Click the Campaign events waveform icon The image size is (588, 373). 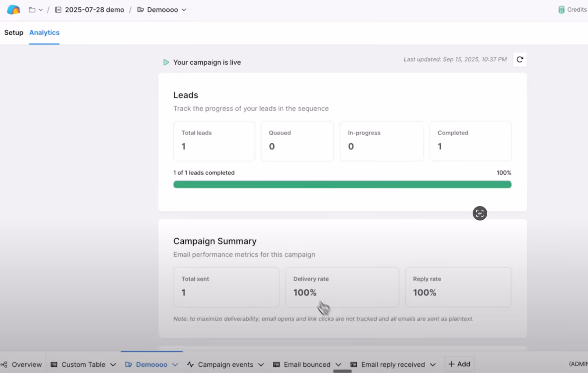pos(190,364)
